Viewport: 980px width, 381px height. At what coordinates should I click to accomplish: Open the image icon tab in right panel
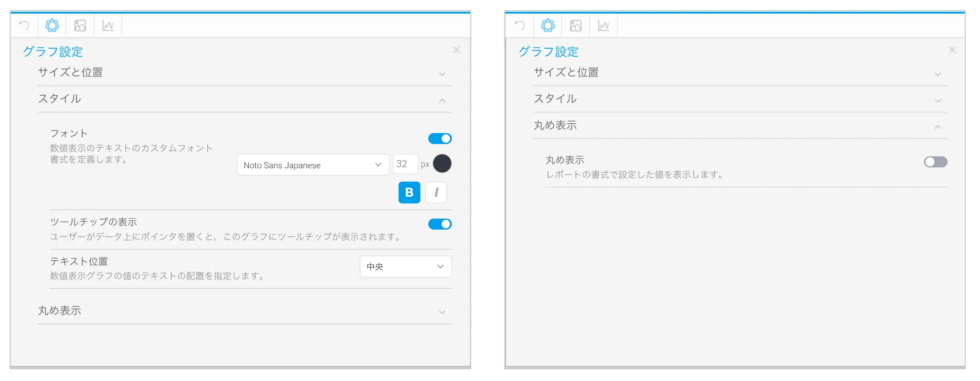[576, 26]
